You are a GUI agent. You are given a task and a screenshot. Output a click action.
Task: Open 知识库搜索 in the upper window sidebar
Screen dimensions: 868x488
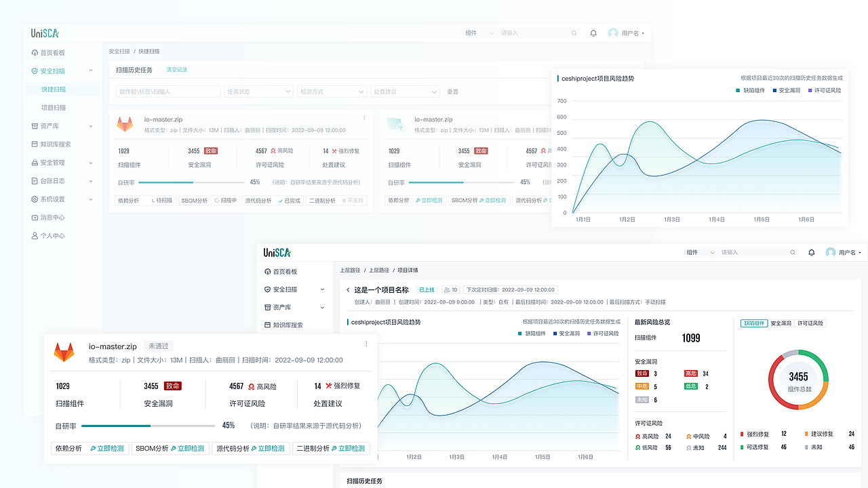click(51, 144)
